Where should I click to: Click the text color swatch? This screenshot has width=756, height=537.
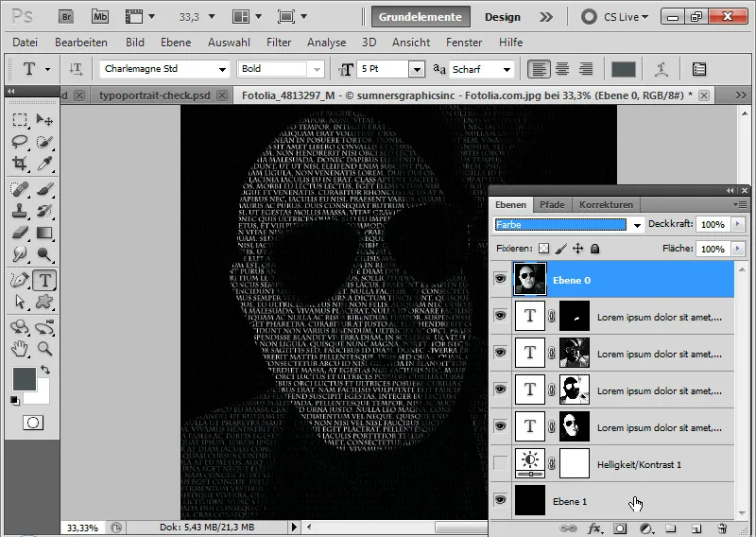pyautogui.click(x=624, y=69)
